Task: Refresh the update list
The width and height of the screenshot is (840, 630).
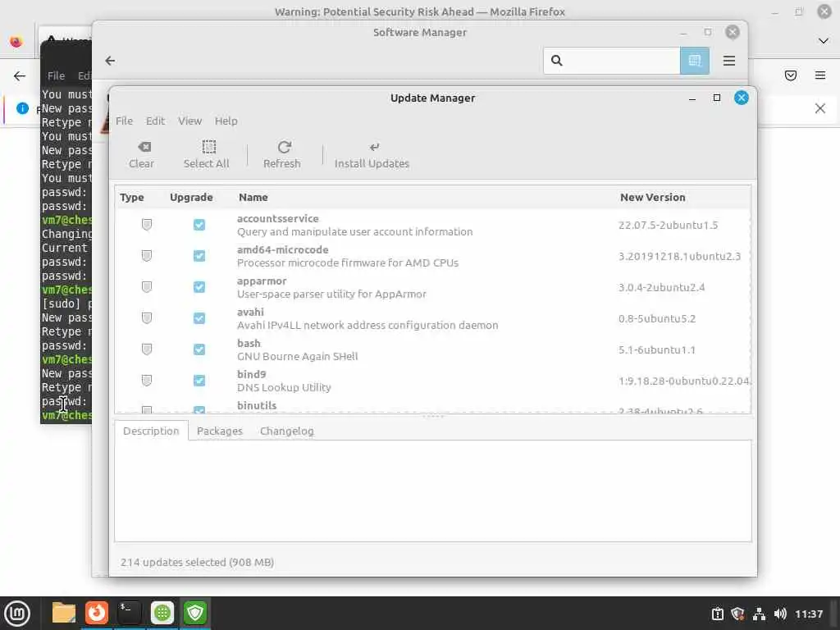Action: click(x=282, y=155)
